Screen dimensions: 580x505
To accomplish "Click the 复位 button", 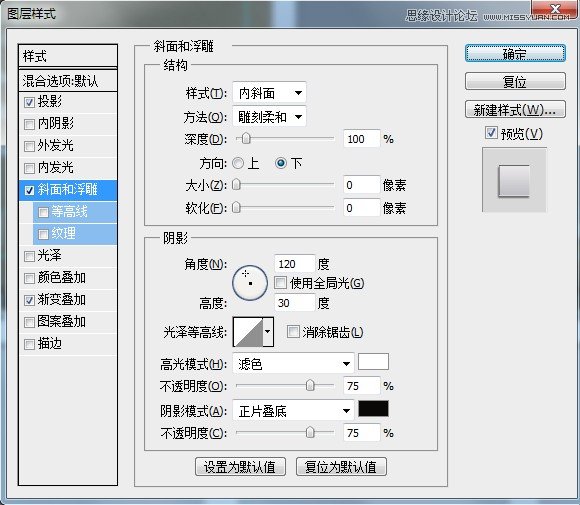I will (x=515, y=81).
